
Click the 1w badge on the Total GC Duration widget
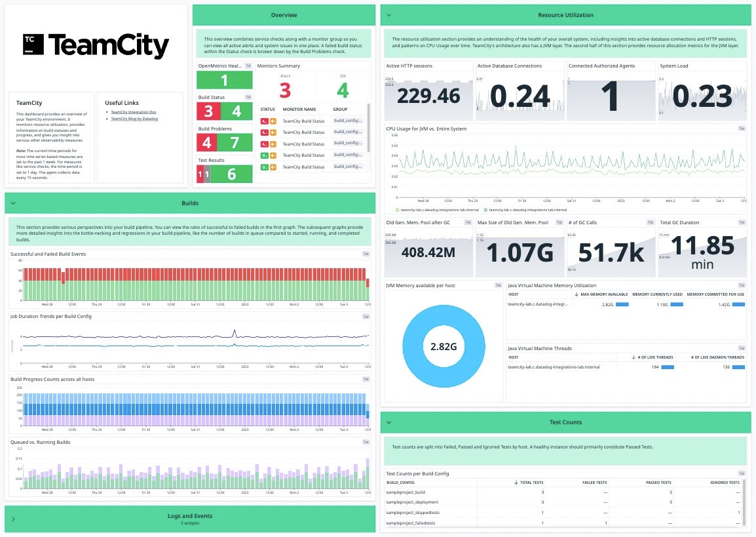pyautogui.click(x=741, y=222)
